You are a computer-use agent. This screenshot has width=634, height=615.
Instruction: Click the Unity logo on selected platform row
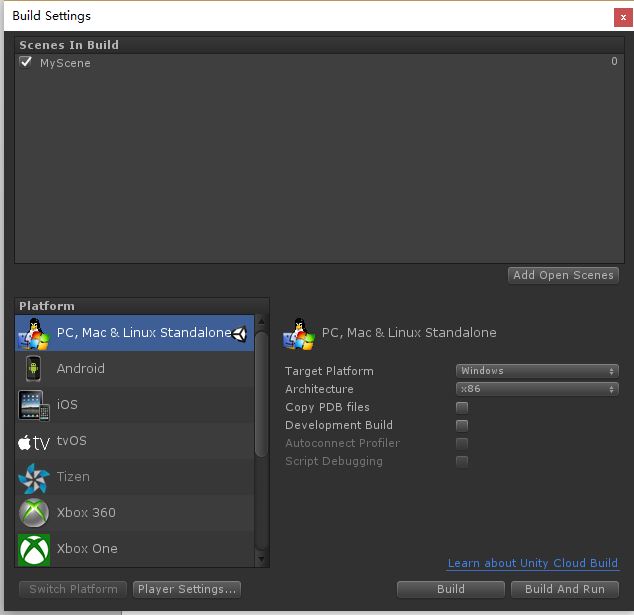[x=240, y=334]
